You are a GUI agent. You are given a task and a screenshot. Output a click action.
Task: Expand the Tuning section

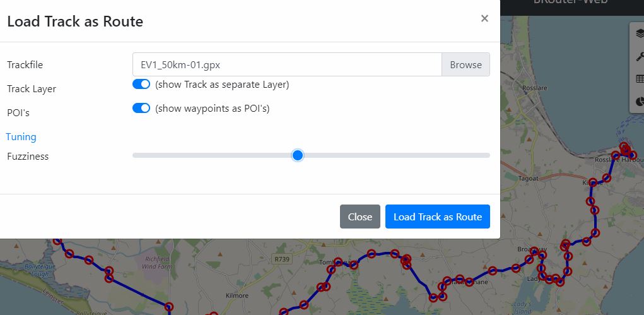(21, 136)
